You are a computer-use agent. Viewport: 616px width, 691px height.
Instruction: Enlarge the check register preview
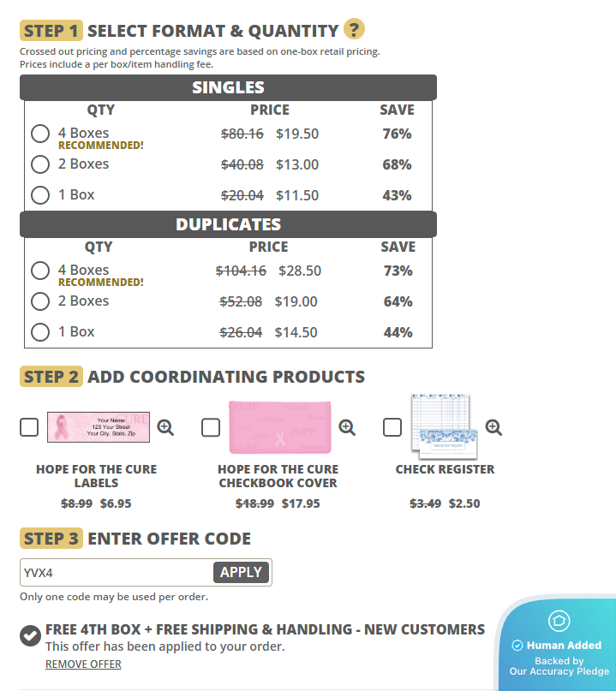pos(493,427)
